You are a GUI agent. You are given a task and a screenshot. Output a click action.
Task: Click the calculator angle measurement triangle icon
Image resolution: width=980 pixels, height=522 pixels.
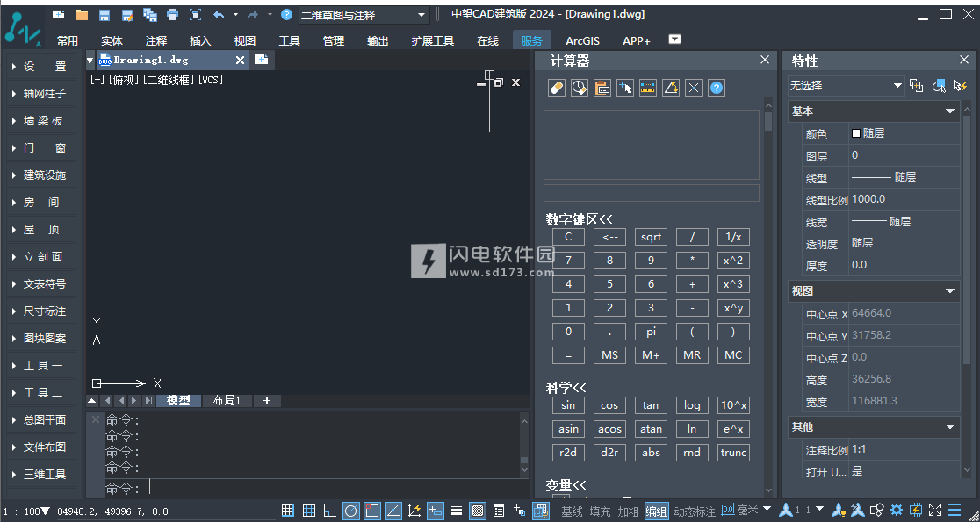671,88
